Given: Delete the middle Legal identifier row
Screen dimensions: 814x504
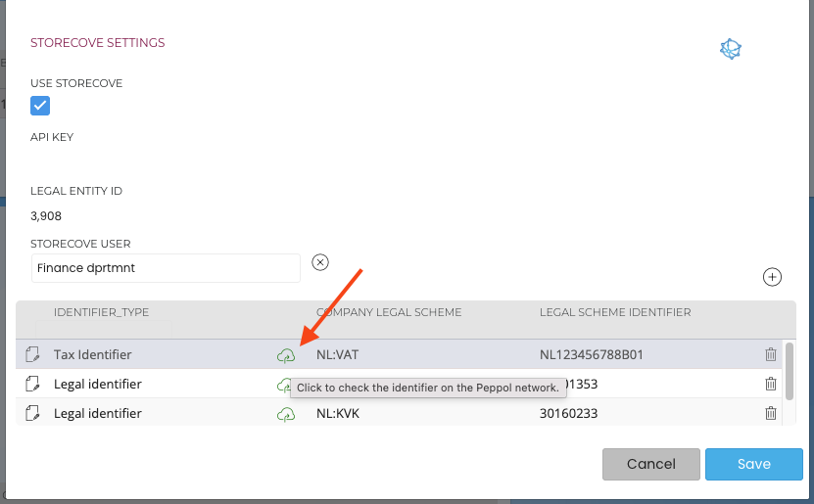Looking at the screenshot, I should [770, 385].
